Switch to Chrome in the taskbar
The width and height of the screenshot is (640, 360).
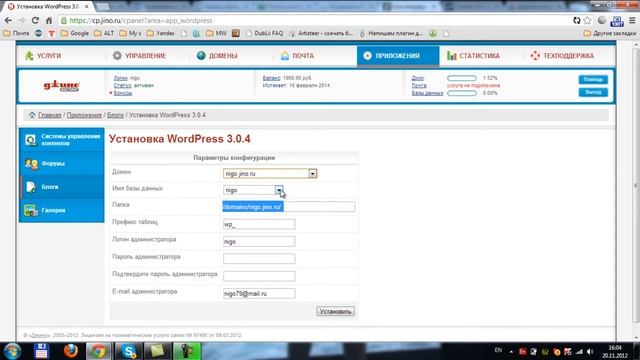98,351
